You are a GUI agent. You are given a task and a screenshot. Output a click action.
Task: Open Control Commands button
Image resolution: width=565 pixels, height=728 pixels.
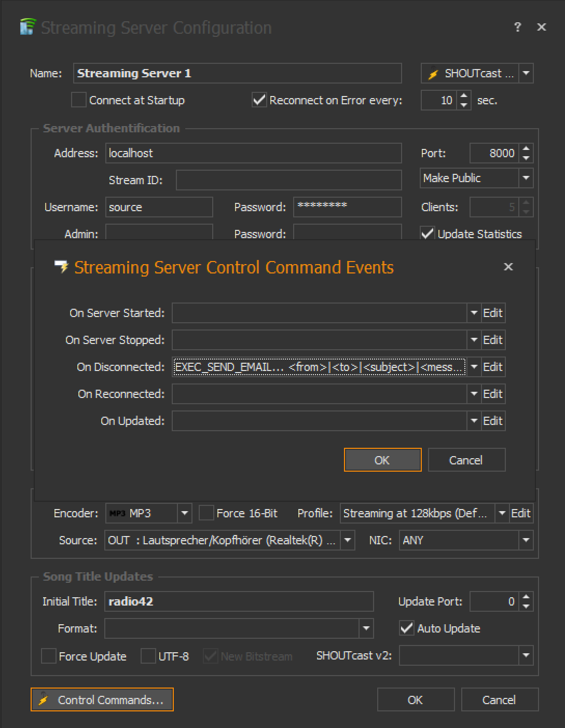point(102,700)
